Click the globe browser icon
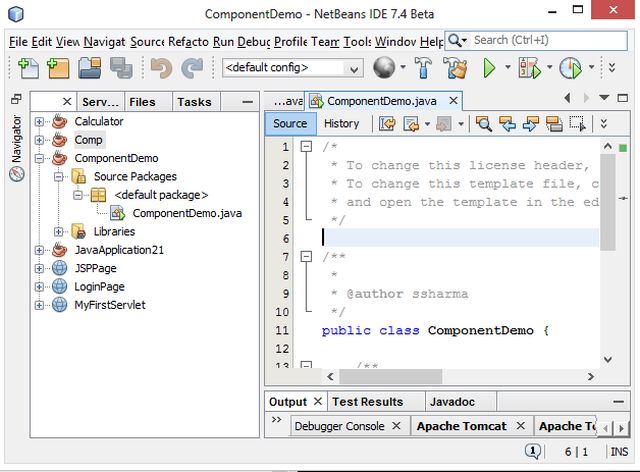The height and width of the screenshot is (472, 640). [384, 67]
